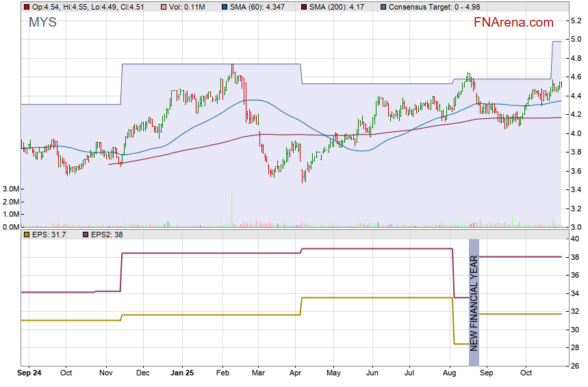Select the Jan 25 date axis label
The height and width of the screenshot is (387, 588).
181,373
